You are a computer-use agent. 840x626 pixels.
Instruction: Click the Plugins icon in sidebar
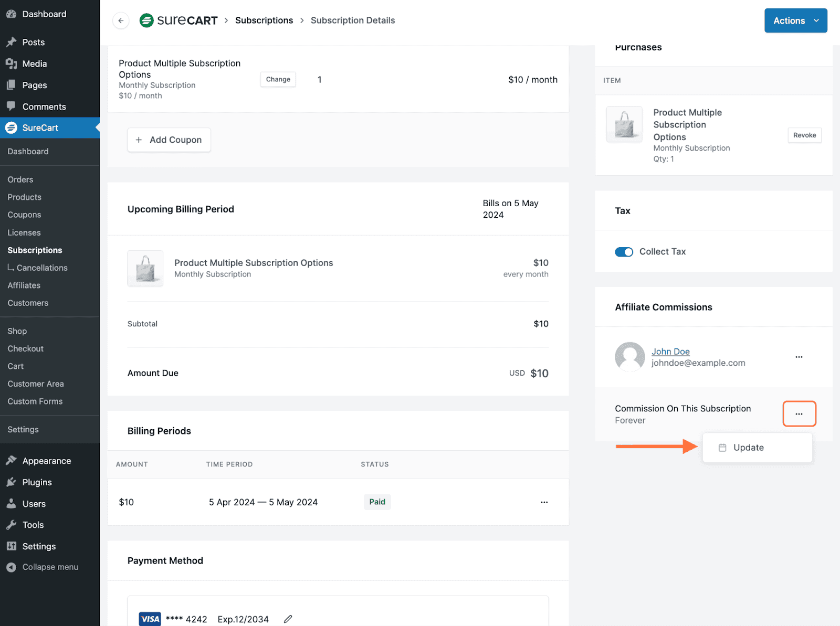pos(11,482)
